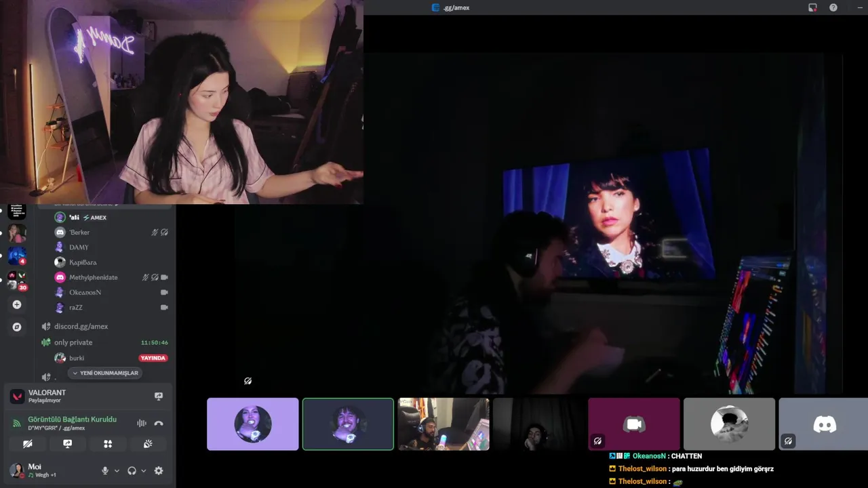This screenshot has width=868, height=488.
Task: Click the Görüntülü Bağlantı Kuruldu status text
Action: pos(72,420)
